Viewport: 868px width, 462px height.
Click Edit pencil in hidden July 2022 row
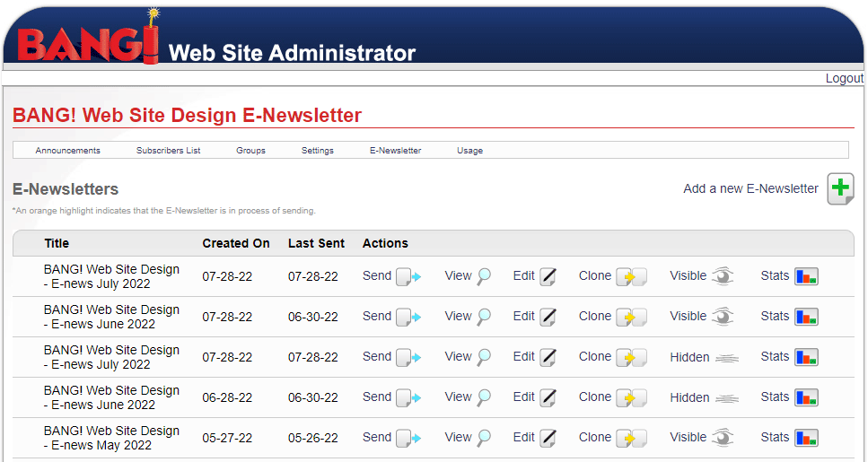point(548,357)
